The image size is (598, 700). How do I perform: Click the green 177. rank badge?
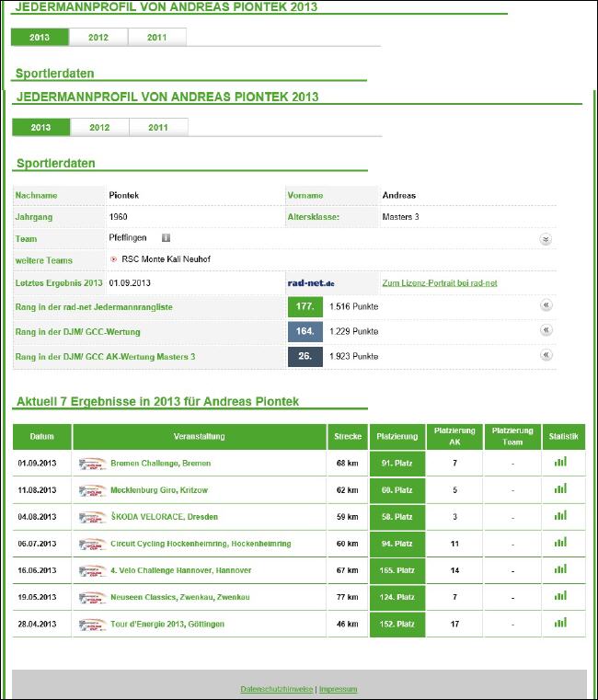305,306
